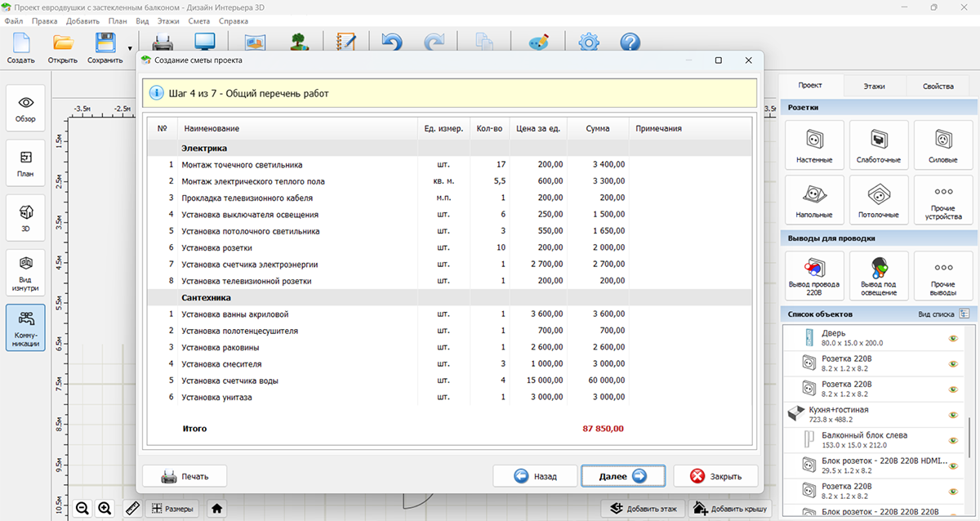Open the dropdown arrow next to Сохранить
Screen dimensions: 980x521
tap(130, 48)
